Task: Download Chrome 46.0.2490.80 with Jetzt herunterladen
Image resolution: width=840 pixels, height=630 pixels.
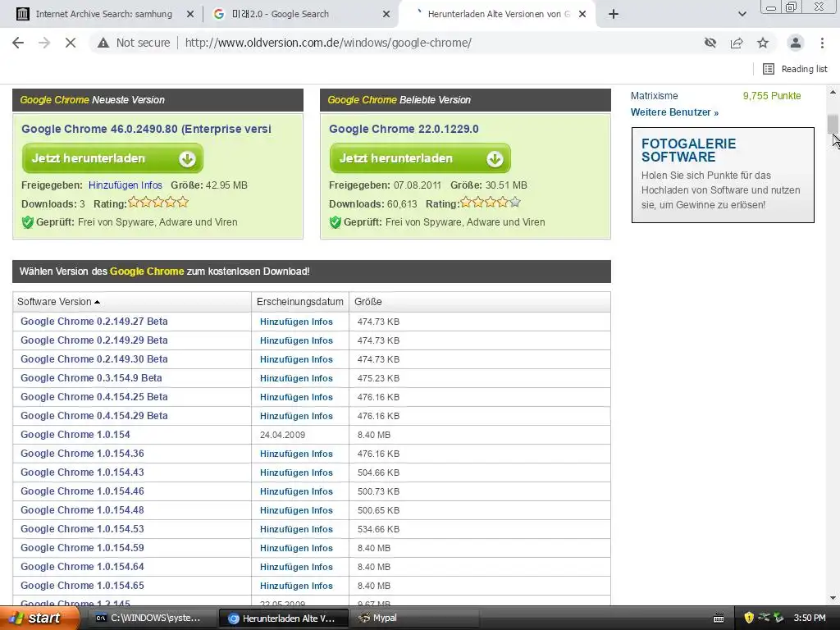Action: click(x=112, y=158)
